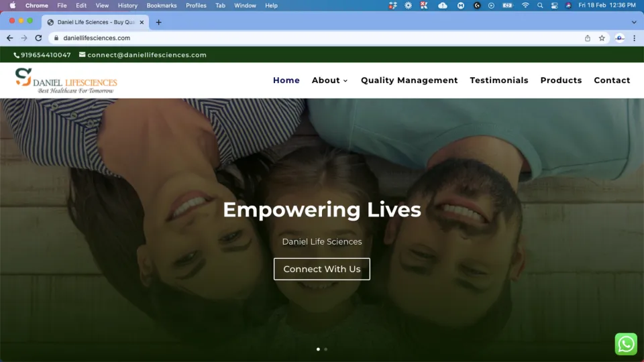Open a new tab with the plus icon

click(x=158, y=22)
